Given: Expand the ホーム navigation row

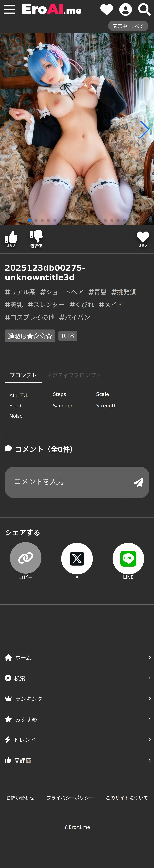Looking at the screenshot, I should tap(77, 657).
